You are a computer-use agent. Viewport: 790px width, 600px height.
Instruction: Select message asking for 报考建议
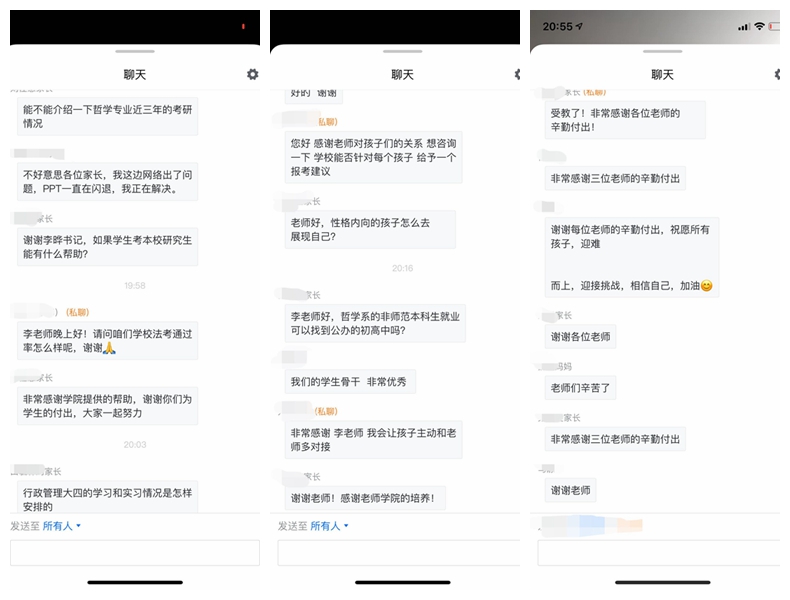click(x=373, y=157)
